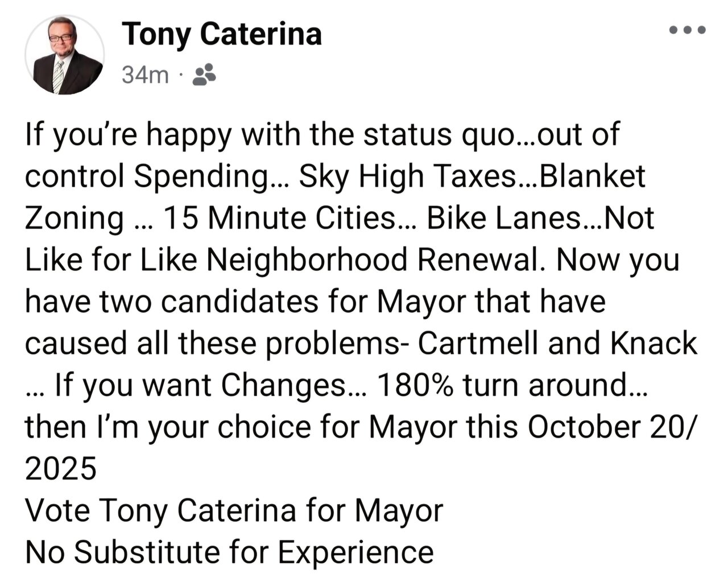Click the line "No Substitute for Experience"
Image resolution: width=728 pixels, height=586 pixels.
click(229, 552)
